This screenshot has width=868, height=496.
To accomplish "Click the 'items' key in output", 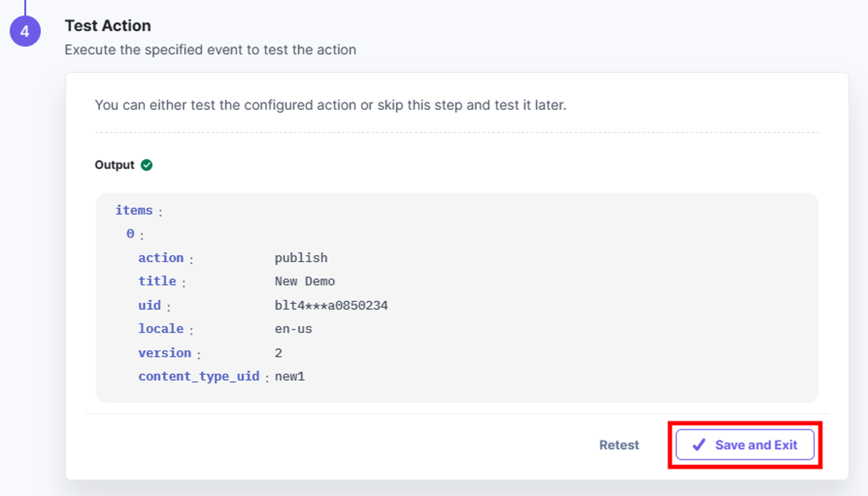I will pyautogui.click(x=134, y=210).
